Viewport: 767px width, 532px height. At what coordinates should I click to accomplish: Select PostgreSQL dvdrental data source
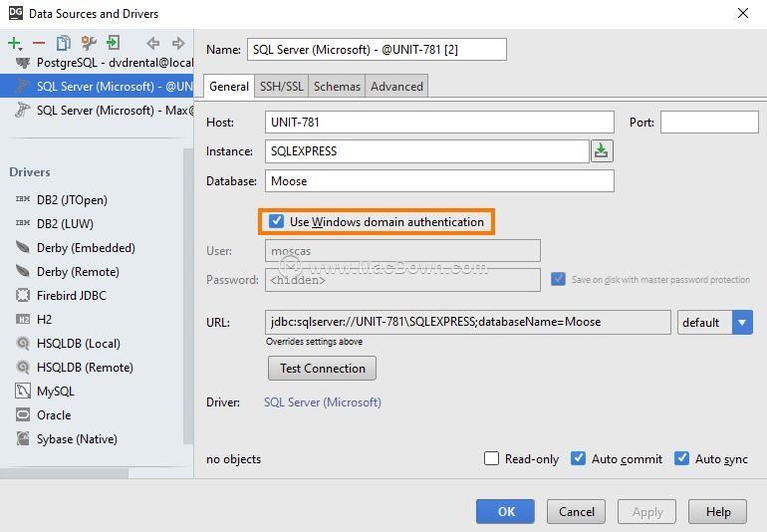[x=97, y=63]
